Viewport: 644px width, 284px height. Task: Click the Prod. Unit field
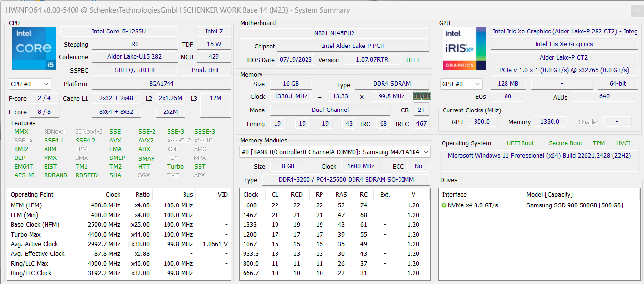click(205, 70)
